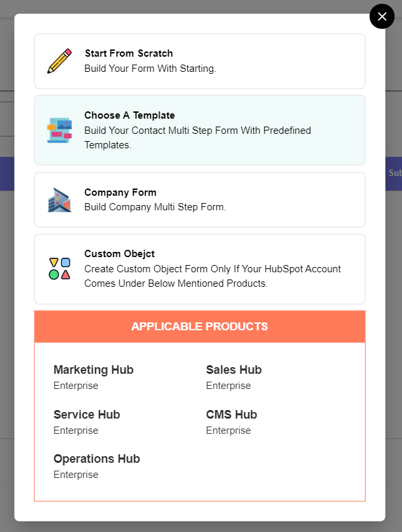The image size is (402, 532).
Task: Click the custom object shapes icon
Action: coord(59,269)
